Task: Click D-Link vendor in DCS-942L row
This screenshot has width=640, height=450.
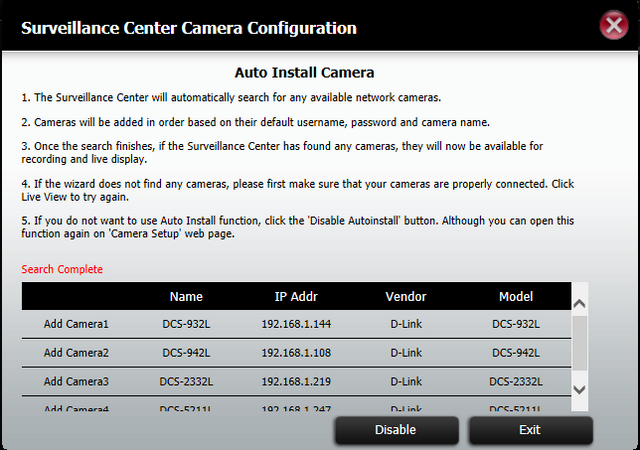Action: [x=406, y=352]
